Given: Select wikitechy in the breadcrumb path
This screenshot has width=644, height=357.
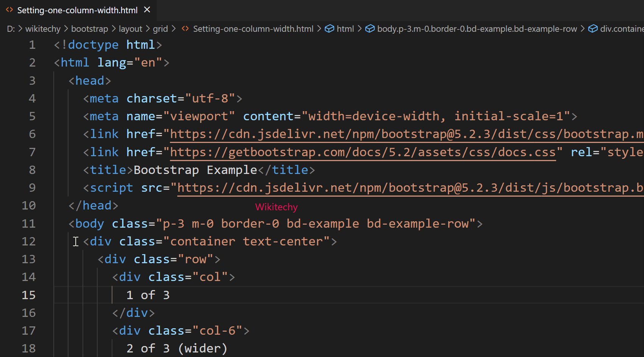Looking at the screenshot, I should point(43,28).
